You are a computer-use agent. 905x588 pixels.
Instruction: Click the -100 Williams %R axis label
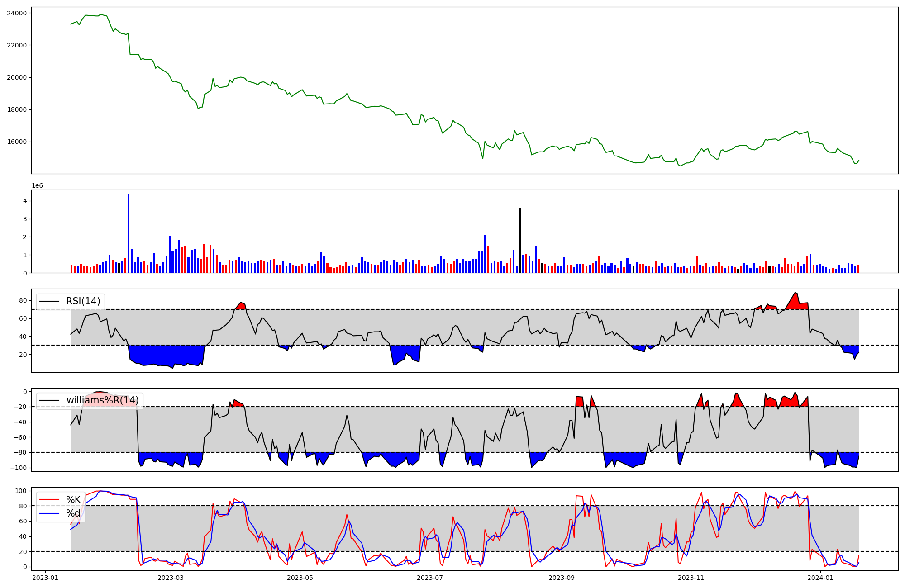click(x=19, y=468)
